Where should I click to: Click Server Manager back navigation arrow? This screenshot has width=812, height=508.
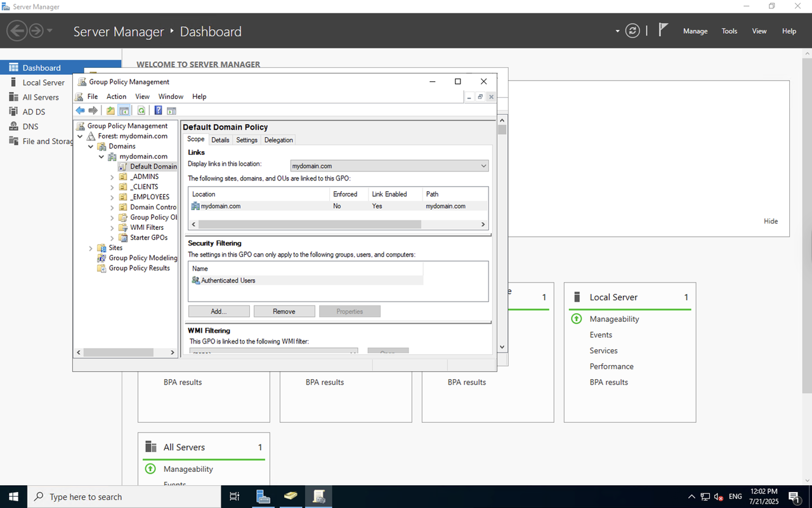pos(17,30)
